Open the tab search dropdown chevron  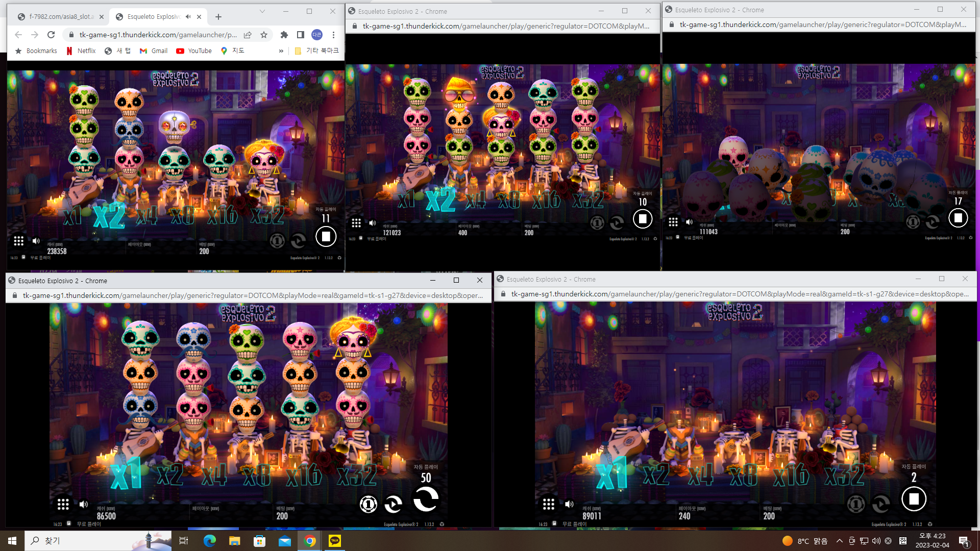pos(262,11)
